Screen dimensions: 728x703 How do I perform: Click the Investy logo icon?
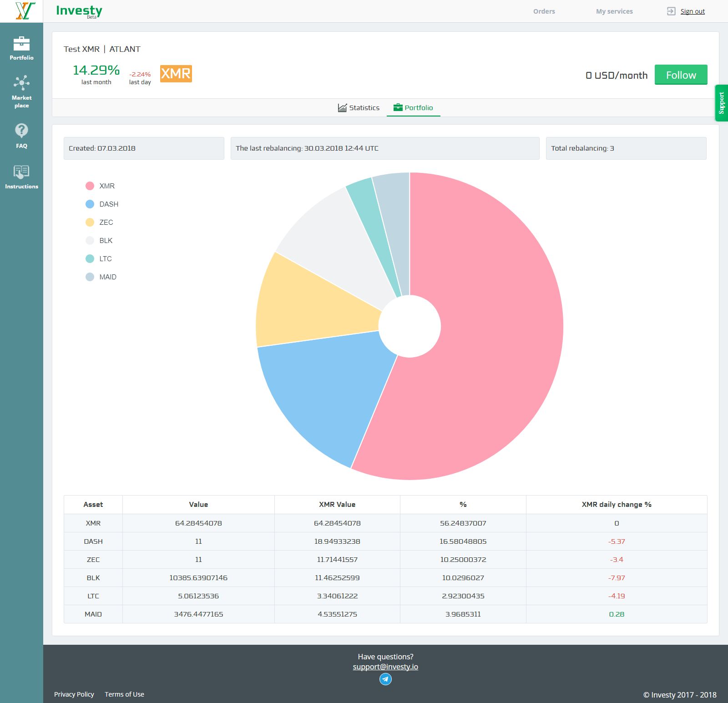25,11
